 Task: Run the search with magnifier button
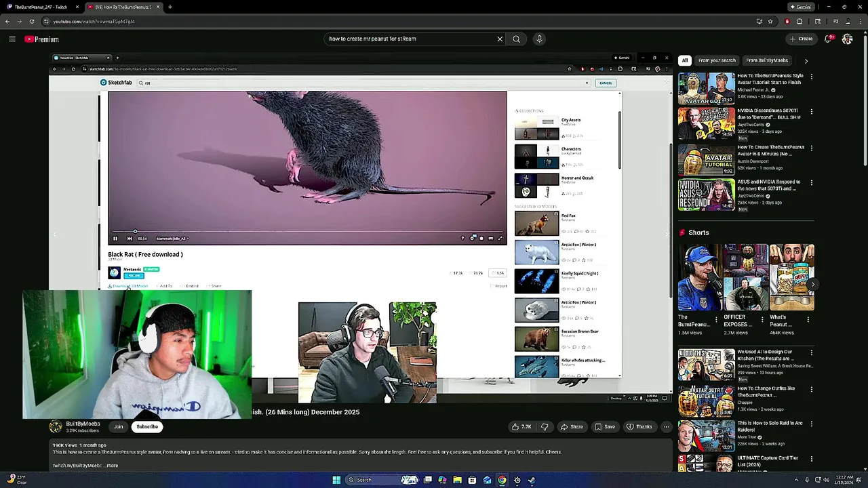pos(516,39)
